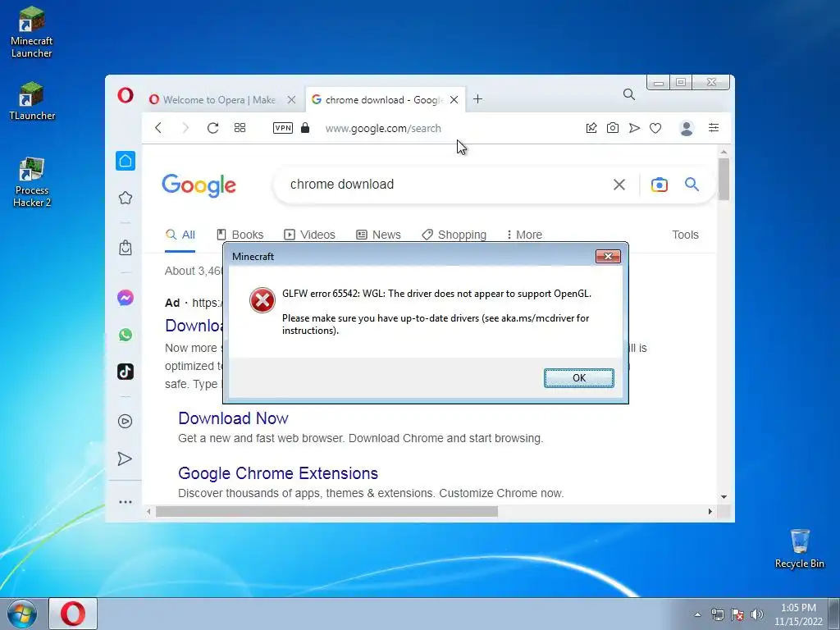Switch to Books results tab
The width and height of the screenshot is (840, 630).
(x=240, y=235)
